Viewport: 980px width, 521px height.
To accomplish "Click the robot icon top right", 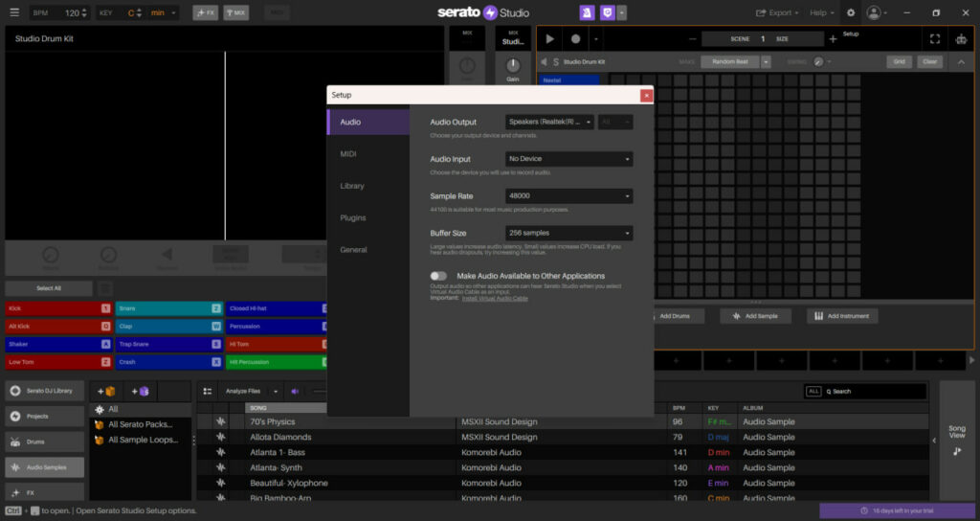I will pyautogui.click(x=961, y=38).
